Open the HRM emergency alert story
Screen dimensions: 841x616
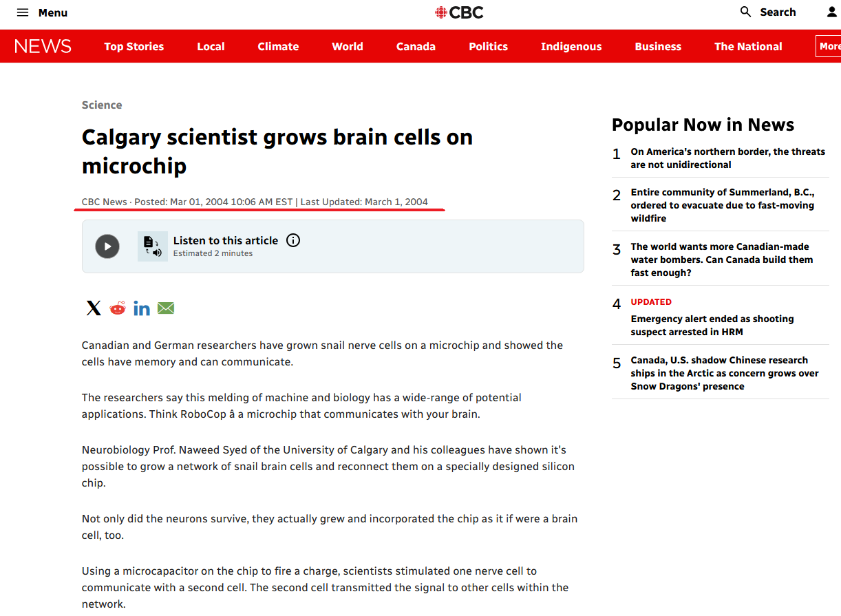point(712,326)
